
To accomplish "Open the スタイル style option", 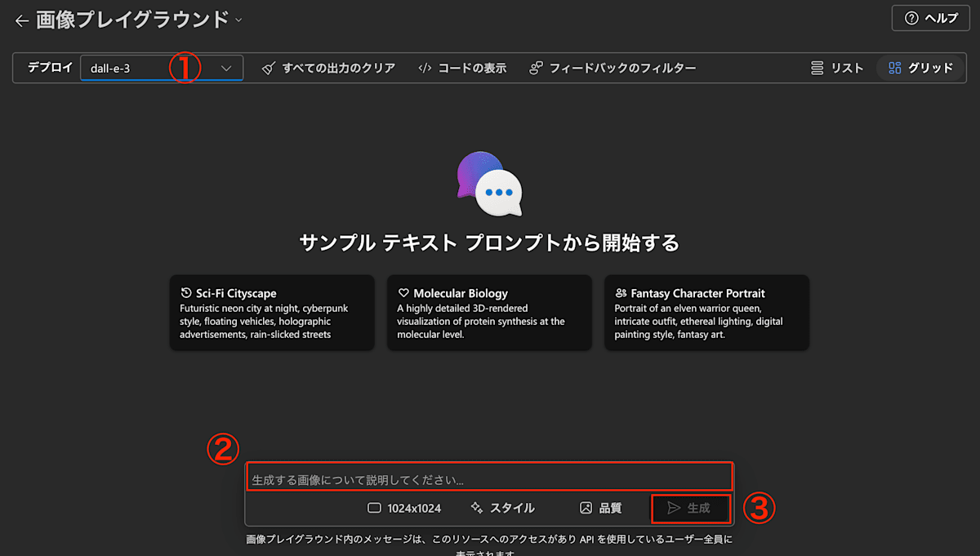I will 503,508.
